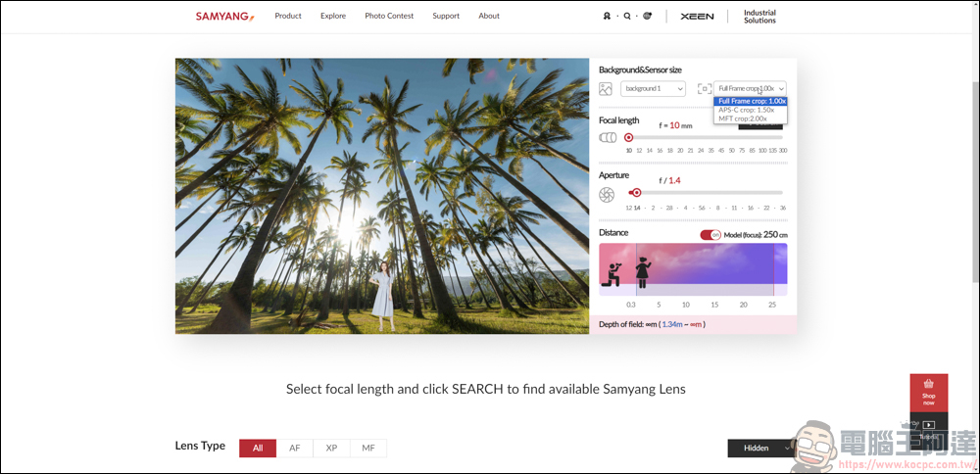Click the preview photo of palm trees
Screen dimensions: 980x474
(x=382, y=196)
